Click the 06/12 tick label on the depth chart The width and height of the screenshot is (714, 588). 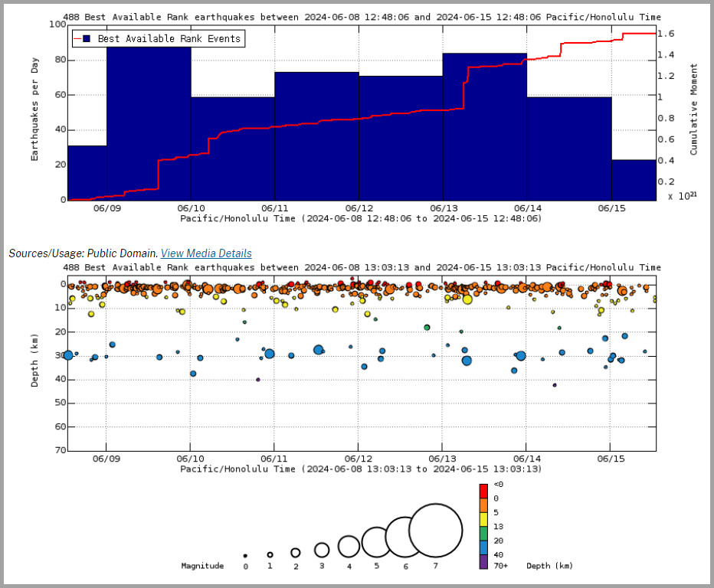click(x=358, y=459)
